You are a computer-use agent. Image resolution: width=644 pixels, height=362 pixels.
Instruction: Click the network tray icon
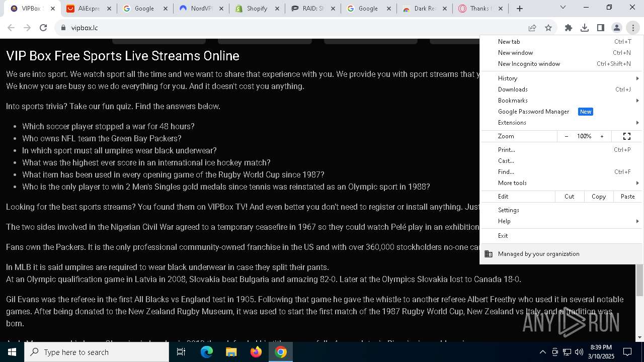coord(567,352)
